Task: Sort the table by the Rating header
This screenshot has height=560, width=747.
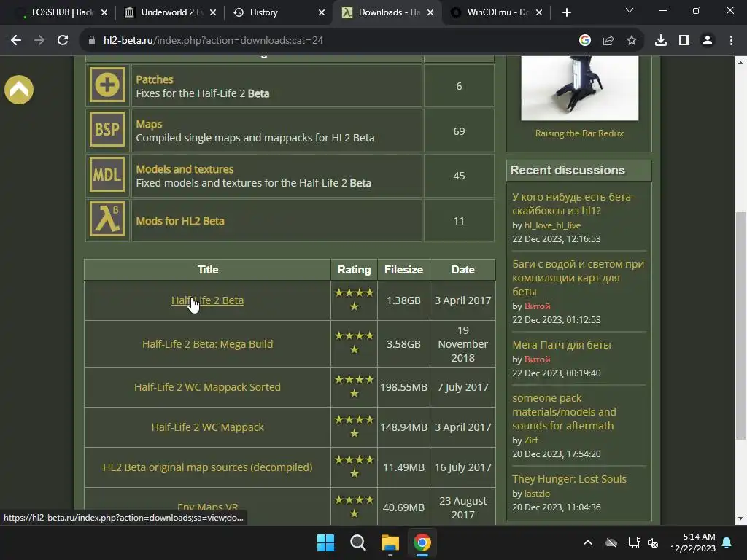Action: [x=354, y=270]
